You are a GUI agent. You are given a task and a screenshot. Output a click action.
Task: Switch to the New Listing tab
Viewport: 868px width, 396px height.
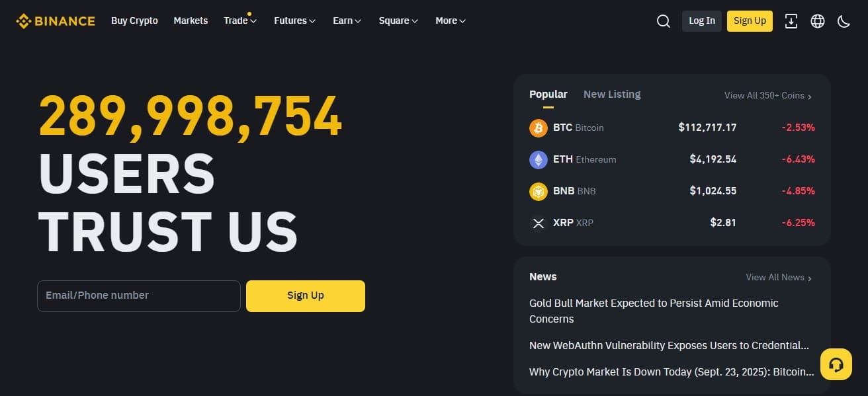coord(611,94)
